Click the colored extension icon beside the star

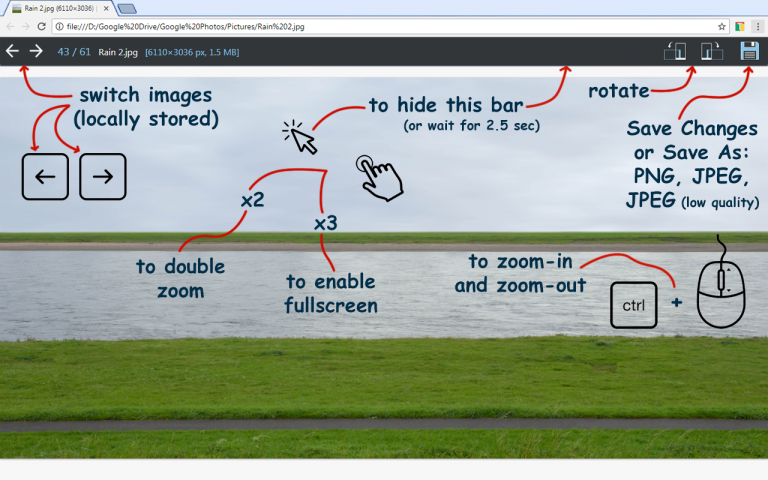tap(739, 26)
